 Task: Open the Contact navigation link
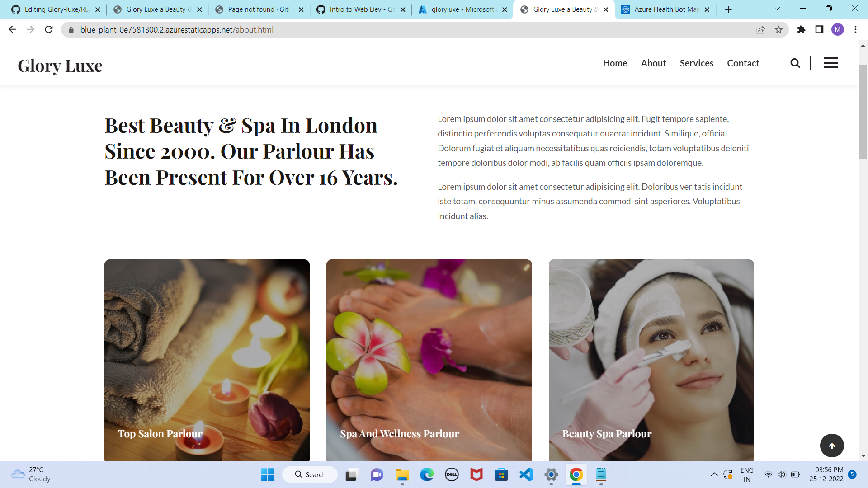743,63
